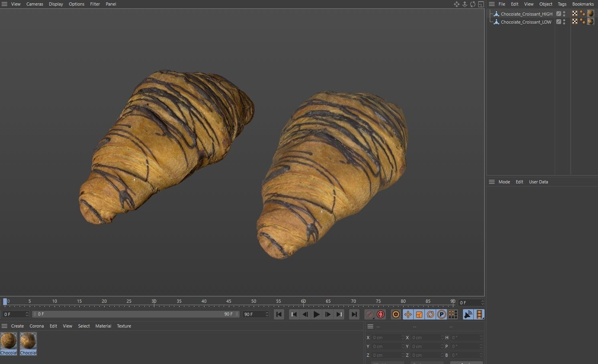598x364 pixels.
Task: Click stepper on the current frame field
Action: click(x=482, y=303)
